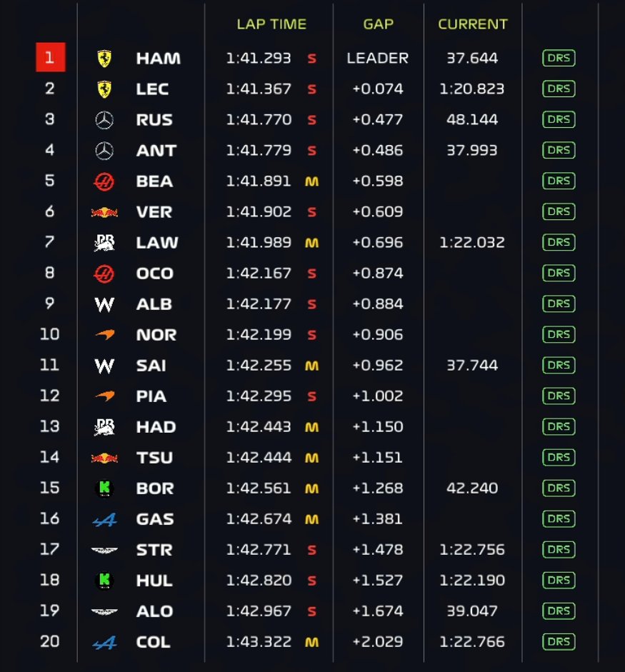Image resolution: width=625 pixels, height=672 pixels.
Task: Click the red position 1 badge
Action: (x=50, y=58)
